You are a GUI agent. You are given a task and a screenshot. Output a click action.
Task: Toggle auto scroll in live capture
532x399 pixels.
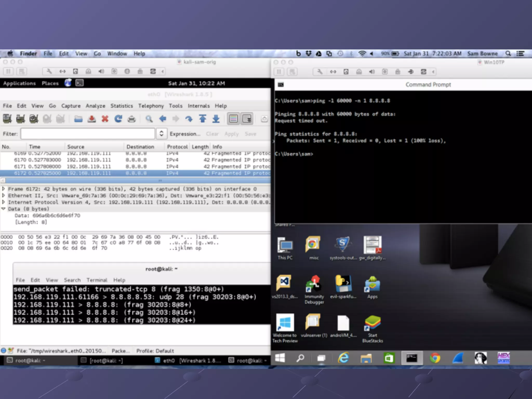247,119
